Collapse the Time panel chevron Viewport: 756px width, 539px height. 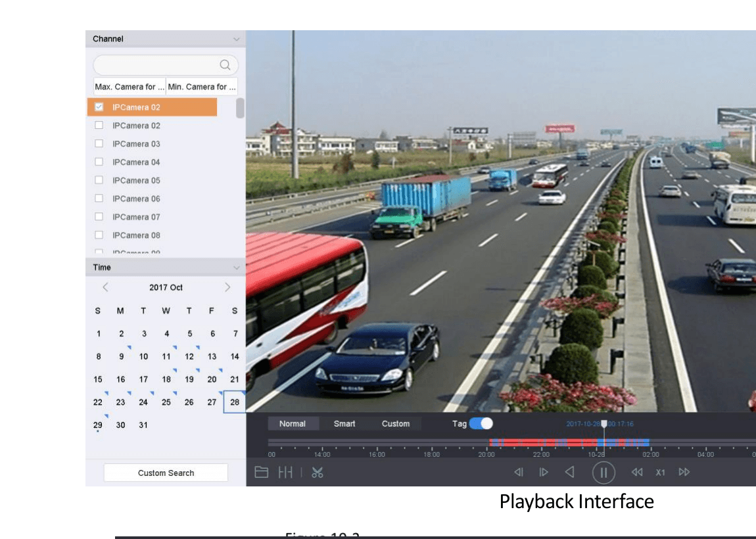pyautogui.click(x=236, y=268)
